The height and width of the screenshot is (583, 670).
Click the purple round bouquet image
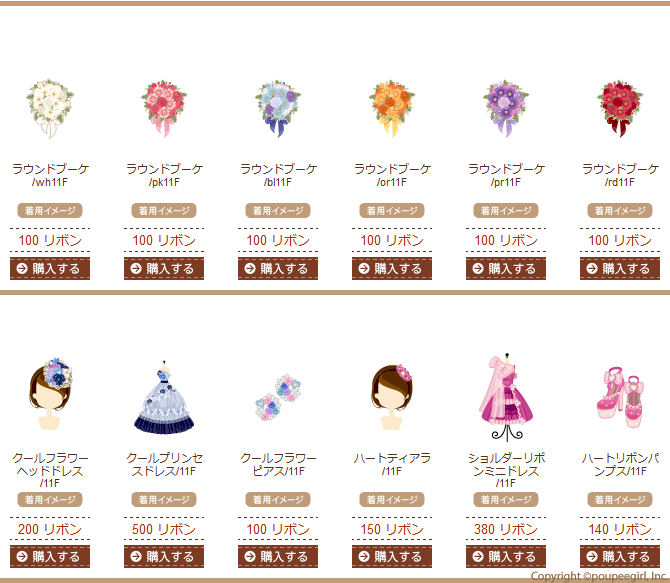506,108
